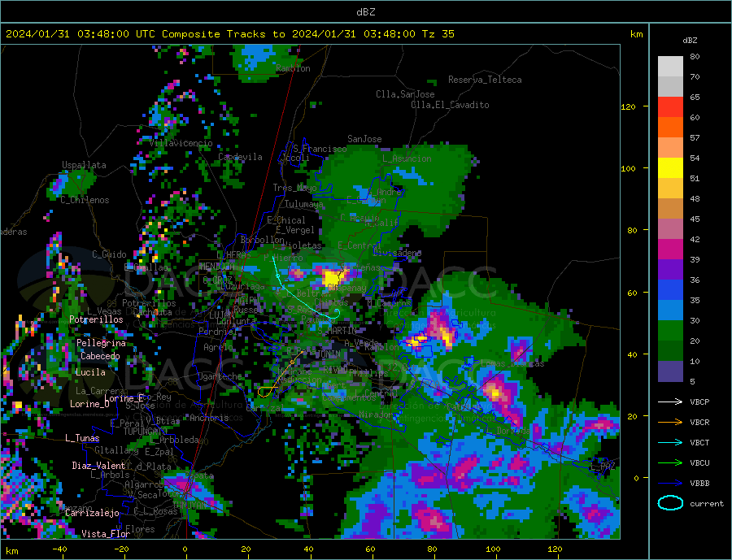Viewport: 732px width, 560px height.
Task: Click the 'C_Chilenos' place label
Action: coord(85,200)
